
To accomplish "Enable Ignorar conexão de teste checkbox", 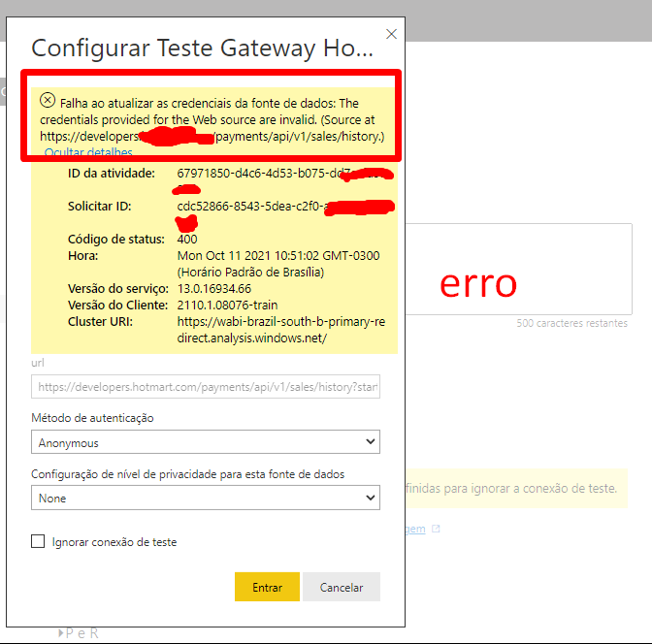I will [38, 541].
